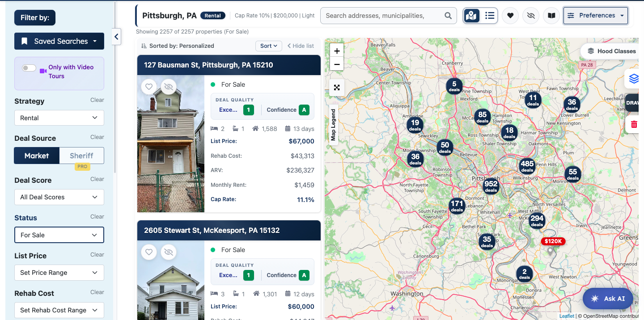This screenshot has width=644, height=320.
Task: Open 127 Bausman St property photo
Action: [x=171, y=143]
